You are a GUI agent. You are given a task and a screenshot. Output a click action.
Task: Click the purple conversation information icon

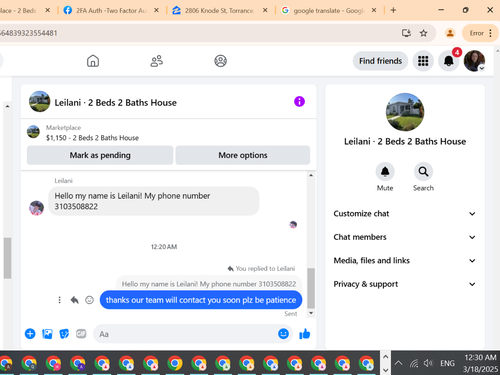click(299, 101)
